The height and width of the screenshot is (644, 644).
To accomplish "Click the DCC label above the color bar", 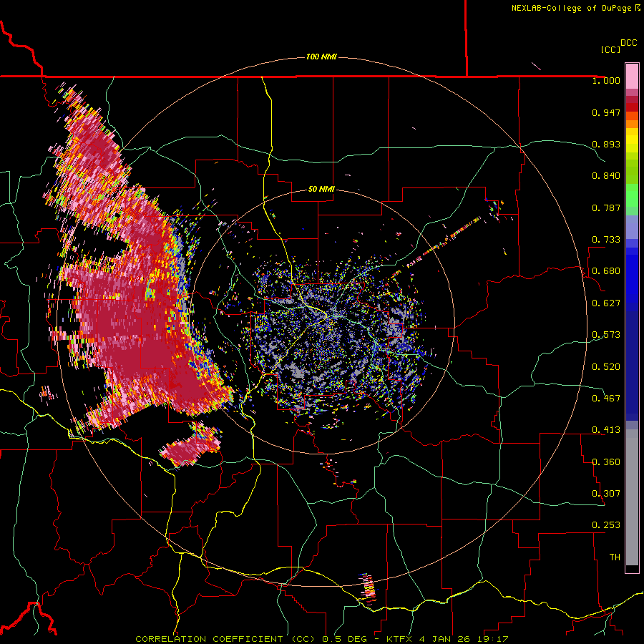I will pos(628,43).
